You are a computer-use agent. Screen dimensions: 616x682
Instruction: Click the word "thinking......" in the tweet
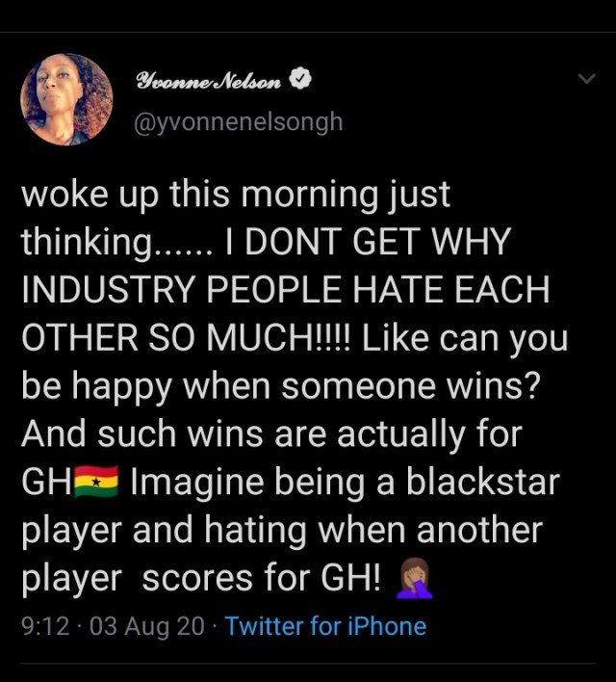point(116,243)
